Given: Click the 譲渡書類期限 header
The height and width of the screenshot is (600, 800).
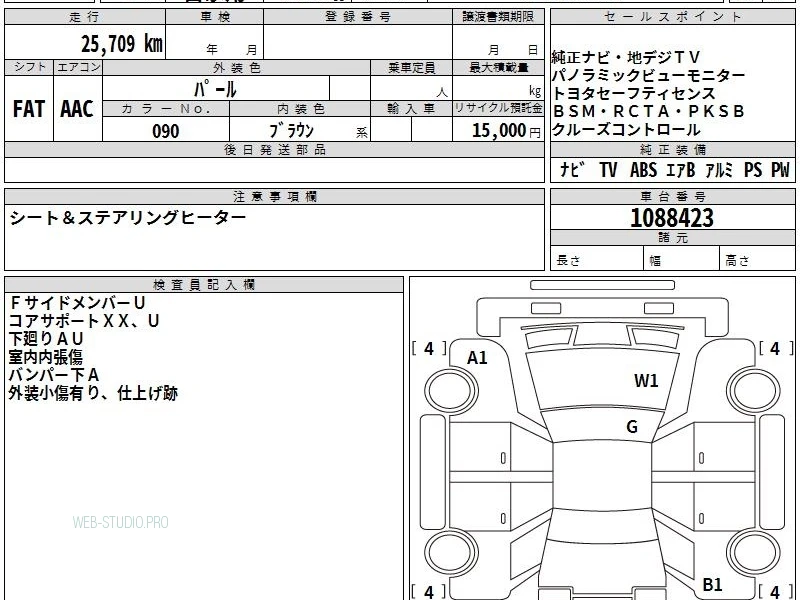Looking at the screenshot, I should click(x=498, y=17).
